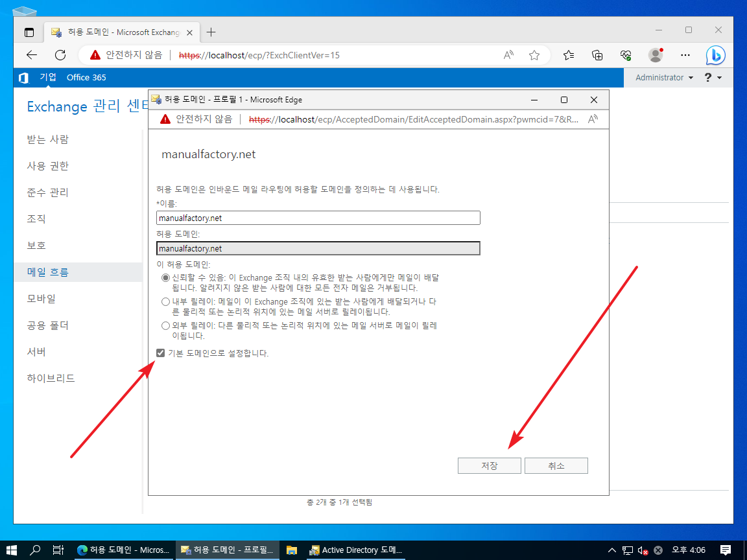The height and width of the screenshot is (560, 747).
Task: Open the tab actions menu icon
Action: pyautogui.click(x=29, y=32)
